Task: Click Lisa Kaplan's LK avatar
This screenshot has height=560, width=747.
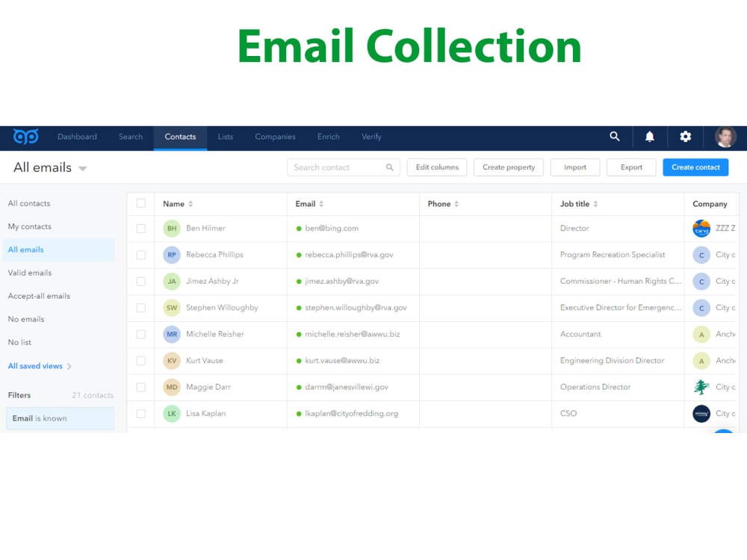Action: click(172, 414)
